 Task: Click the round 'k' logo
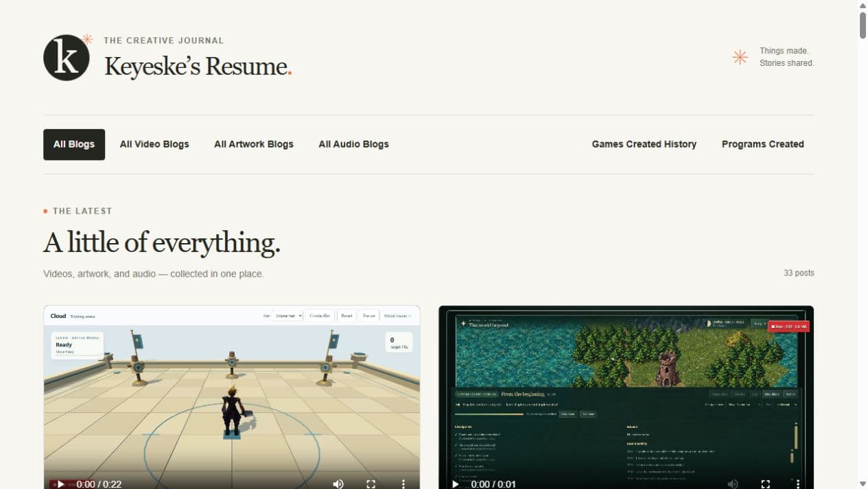67,58
